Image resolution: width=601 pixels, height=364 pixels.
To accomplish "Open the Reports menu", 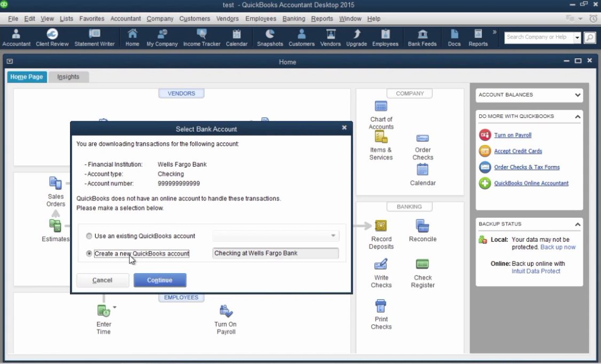I will pyautogui.click(x=322, y=18).
